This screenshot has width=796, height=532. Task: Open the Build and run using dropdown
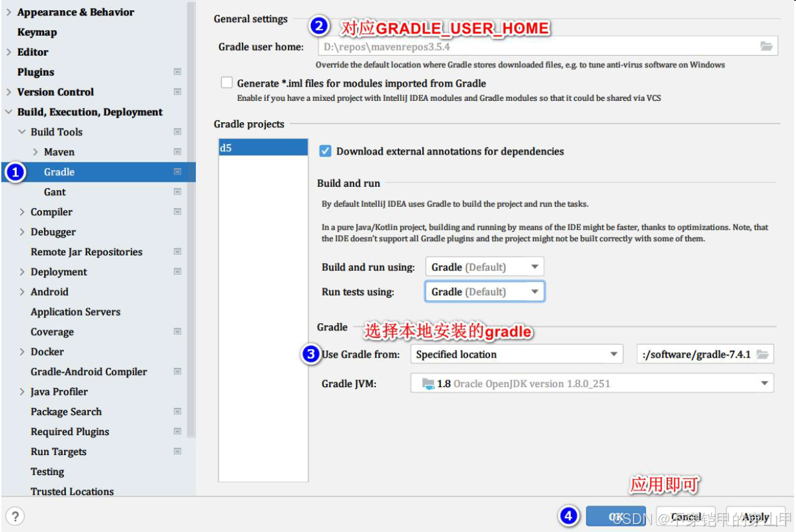(x=485, y=267)
